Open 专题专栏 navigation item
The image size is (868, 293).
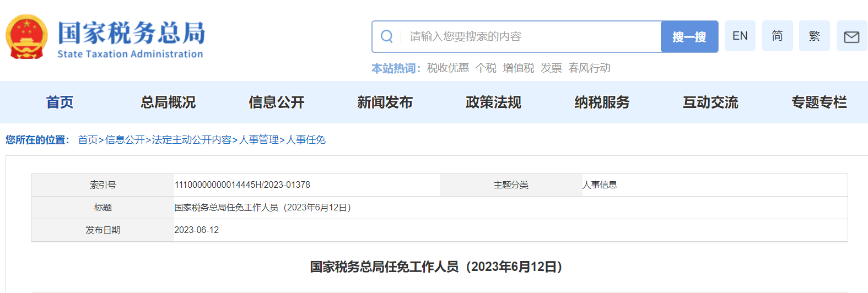point(819,102)
